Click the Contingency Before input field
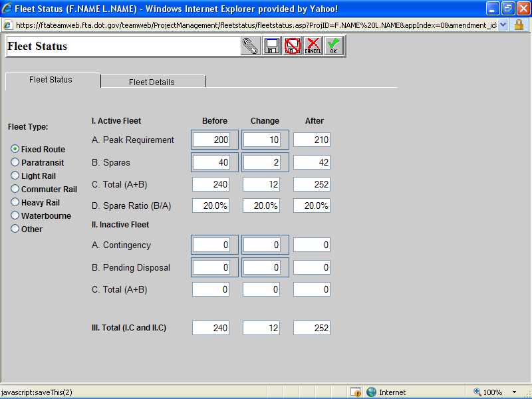 point(211,245)
